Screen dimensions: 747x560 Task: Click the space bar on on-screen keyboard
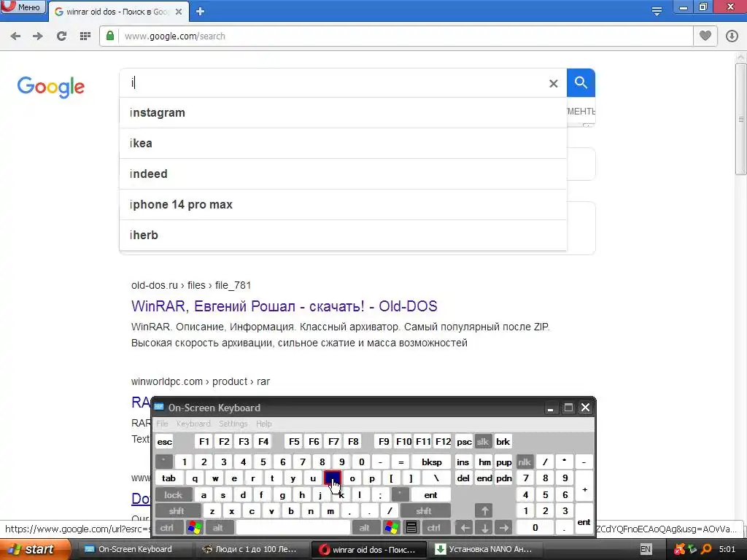[293, 528]
